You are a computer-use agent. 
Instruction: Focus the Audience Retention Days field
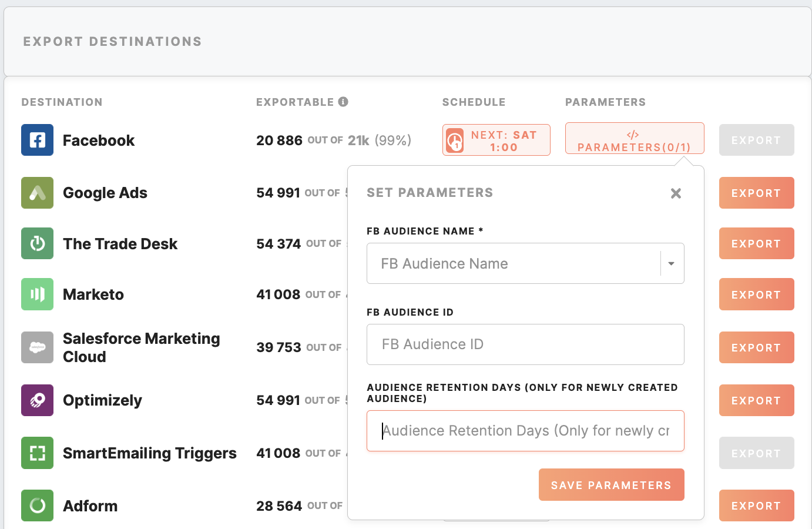pos(525,431)
